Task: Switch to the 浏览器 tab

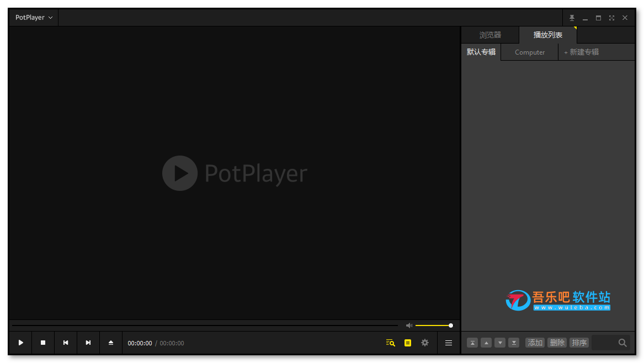Action: (x=491, y=35)
